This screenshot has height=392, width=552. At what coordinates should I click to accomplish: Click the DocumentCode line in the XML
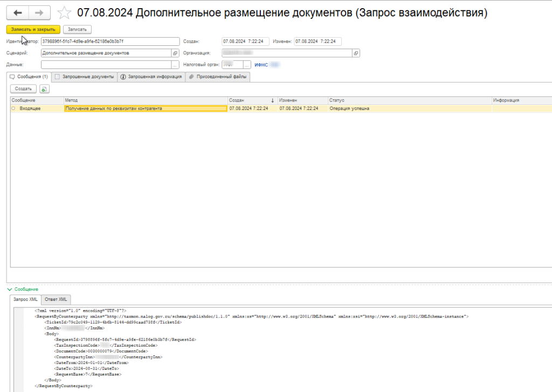(x=101, y=351)
